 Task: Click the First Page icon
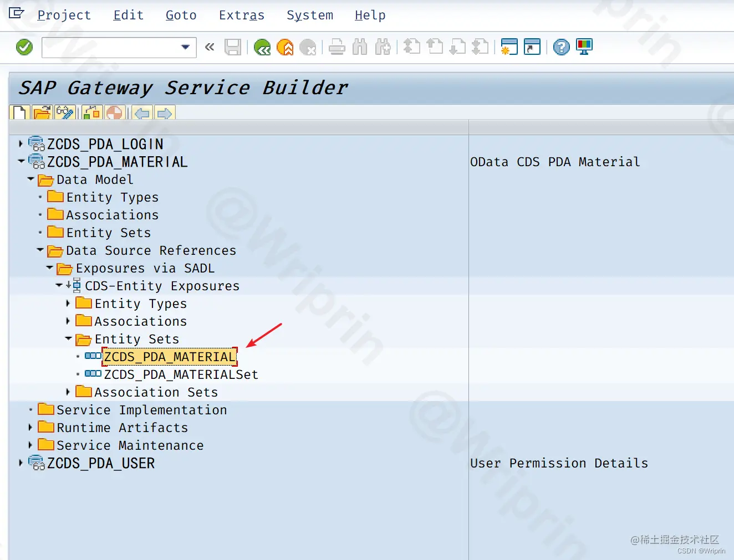click(x=412, y=47)
